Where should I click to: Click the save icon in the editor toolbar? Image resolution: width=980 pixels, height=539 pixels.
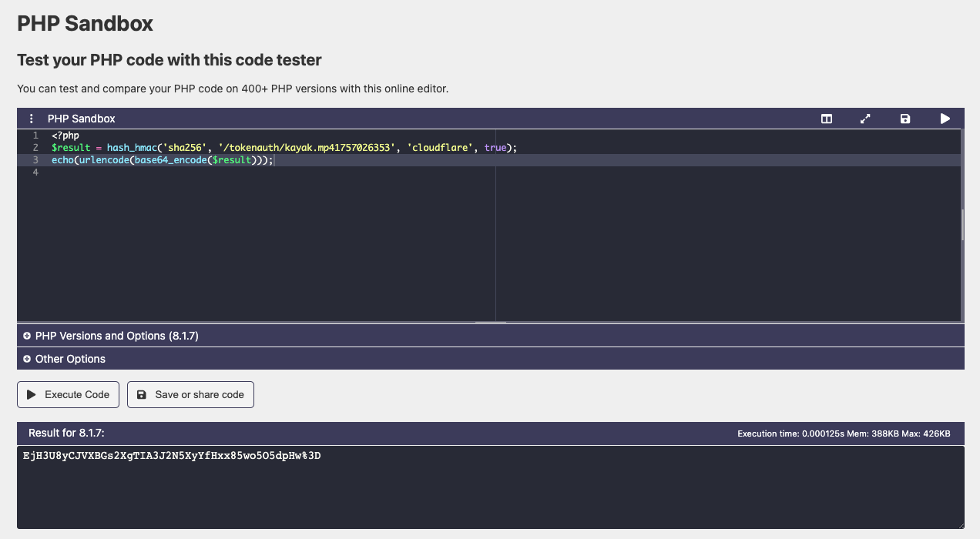[x=905, y=119]
